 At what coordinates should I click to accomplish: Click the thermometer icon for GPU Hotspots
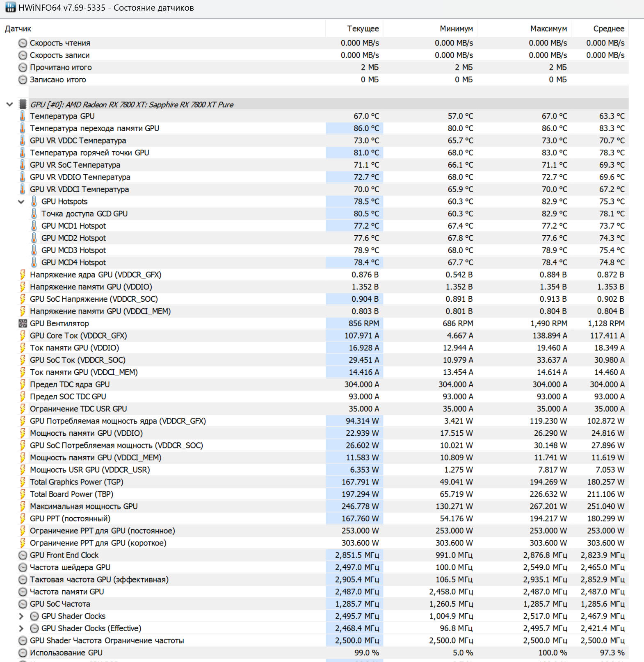(34, 202)
